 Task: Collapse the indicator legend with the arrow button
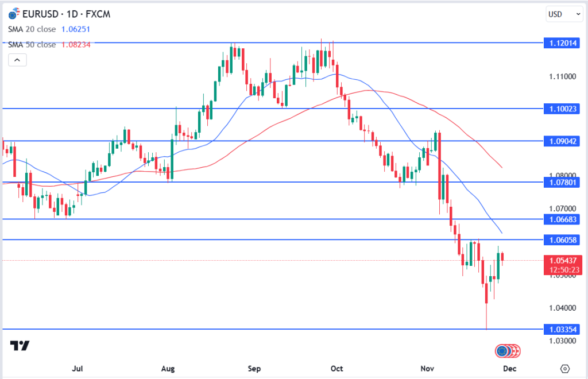[x=17, y=60]
